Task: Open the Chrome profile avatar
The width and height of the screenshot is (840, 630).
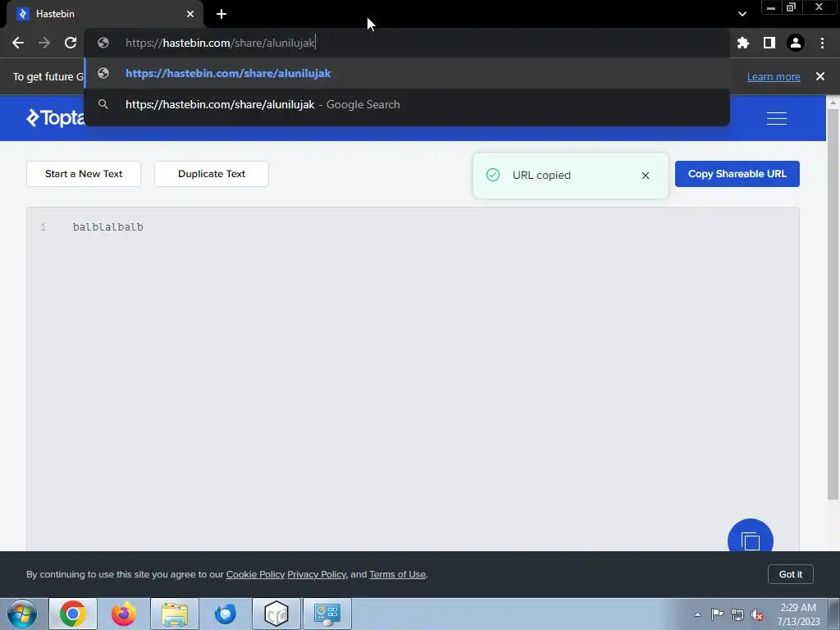Action: 795,43
